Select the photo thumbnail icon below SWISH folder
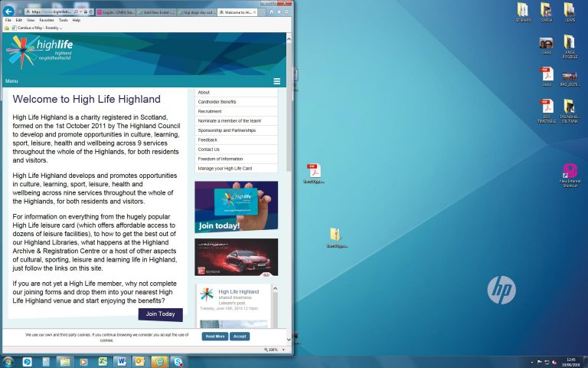Screen dimensions: 588x368 click(x=547, y=46)
